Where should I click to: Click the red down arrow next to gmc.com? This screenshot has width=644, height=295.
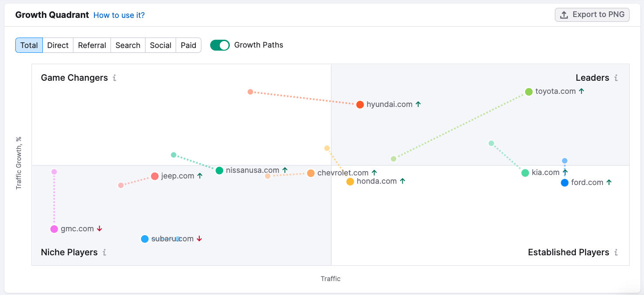click(100, 229)
